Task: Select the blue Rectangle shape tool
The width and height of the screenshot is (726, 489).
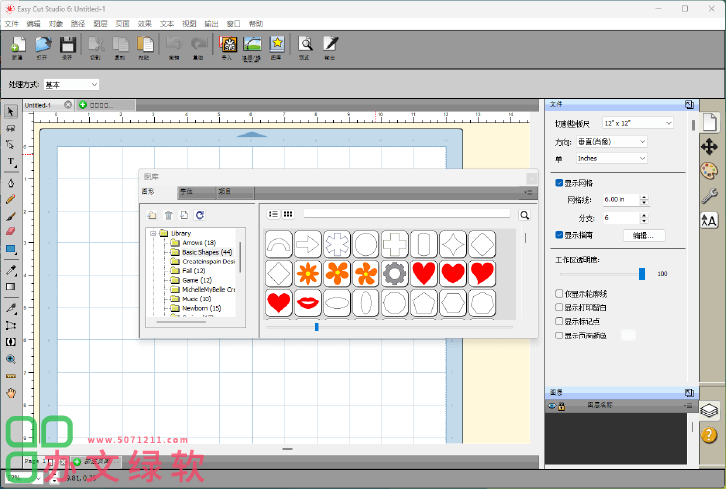Action: click(11, 249)
